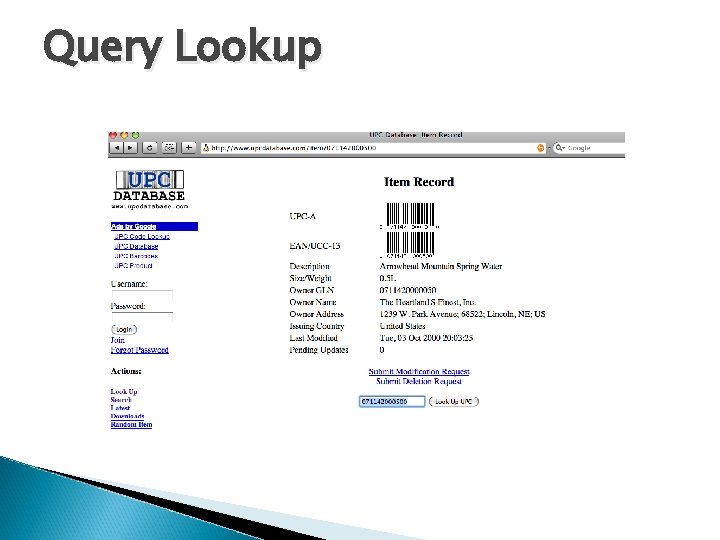Click the add bookmark plus button
The height and width of the screenshot is (540, 720).
189,148
